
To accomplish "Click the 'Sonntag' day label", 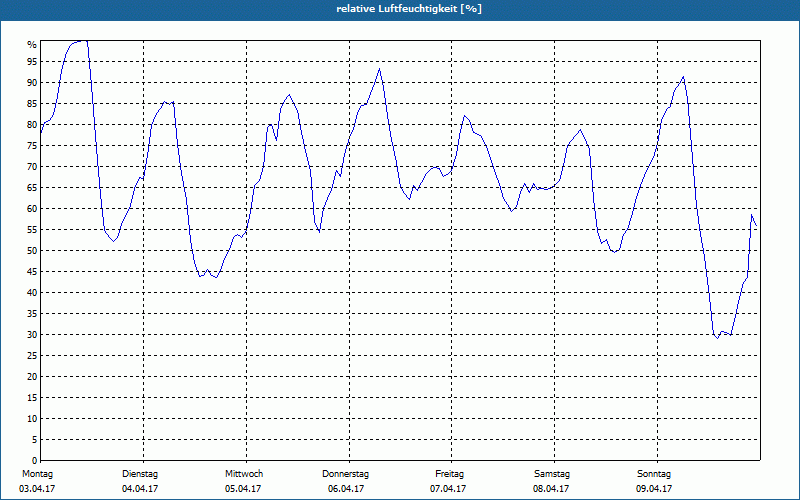I will coord(654,474).
